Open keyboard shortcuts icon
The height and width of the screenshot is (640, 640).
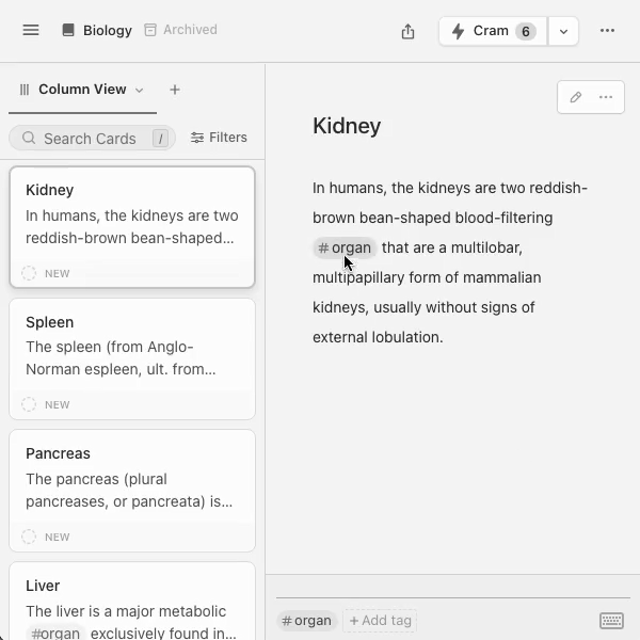pyautogui.click(x=611, y=620)
